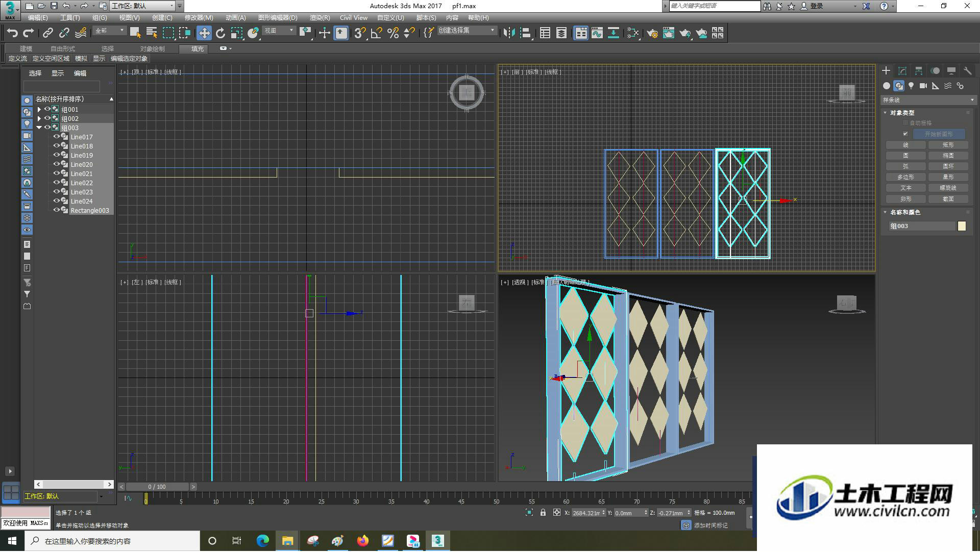This screenshot has height=552, width=980.
Task: Hide Line020 using its eye icon
Action: (57, 164)
